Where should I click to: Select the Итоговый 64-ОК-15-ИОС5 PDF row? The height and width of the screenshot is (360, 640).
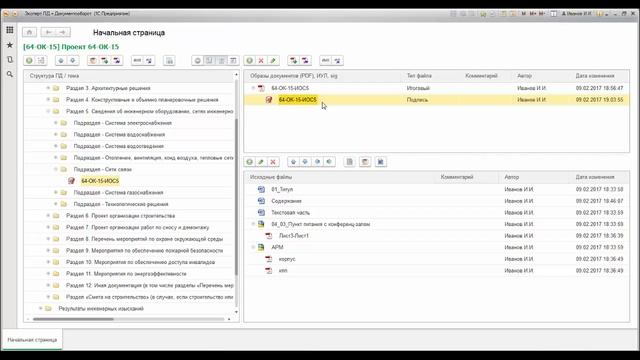(436, 88)
